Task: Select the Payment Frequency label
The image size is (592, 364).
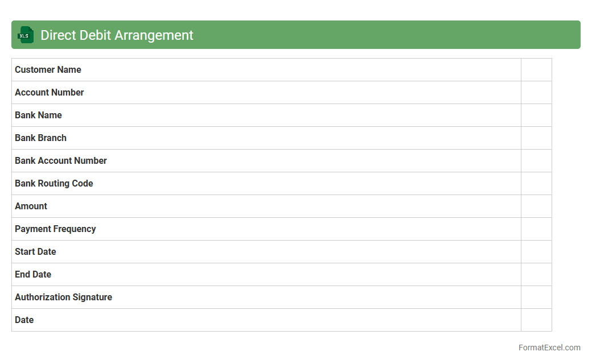Action: 55,229
